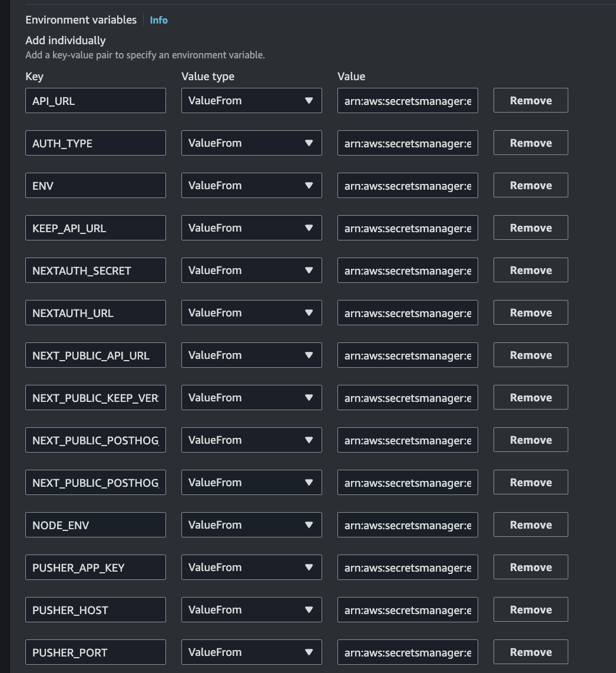This screenshot has height=673, width=616.
Task: Remove the NODE_ENV environment variable
Action: (x=529, y=524)
